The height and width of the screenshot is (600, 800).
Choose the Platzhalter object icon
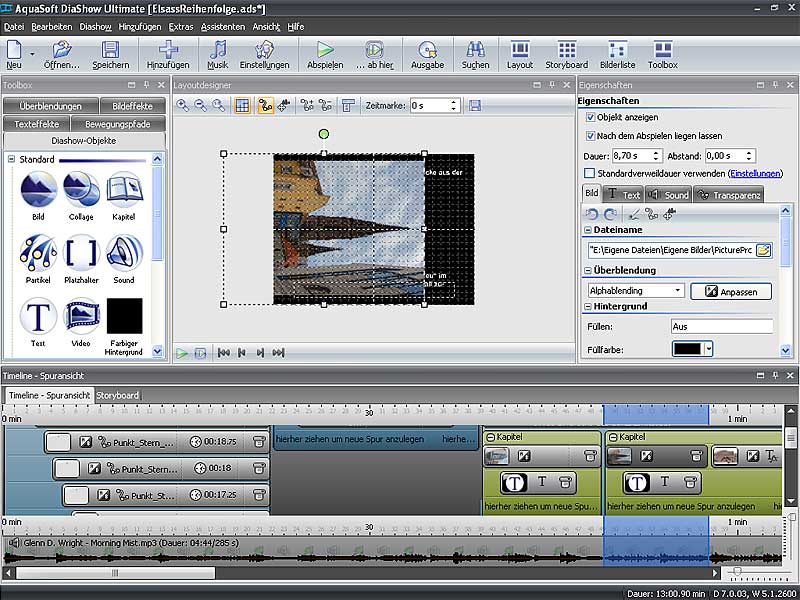click(x=81, y=253)
